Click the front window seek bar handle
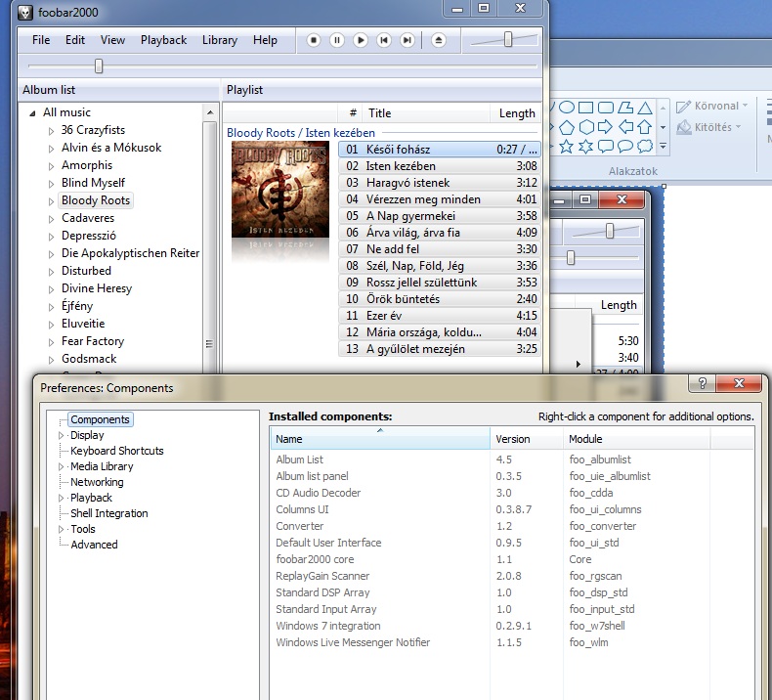This screenshot has width=772, height=700. (x=99, y=66)
